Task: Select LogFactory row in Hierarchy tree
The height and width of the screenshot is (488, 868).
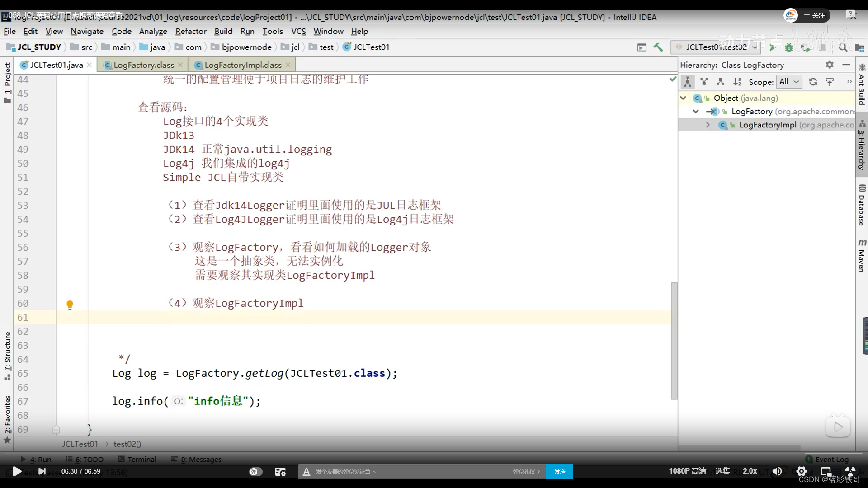Action: tap(767, 112)
